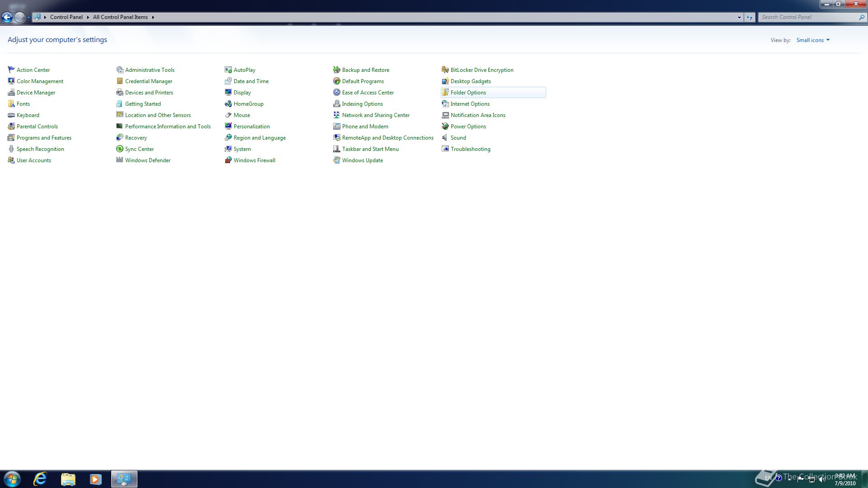Focus the Search Control Panel box

point(812,17)
